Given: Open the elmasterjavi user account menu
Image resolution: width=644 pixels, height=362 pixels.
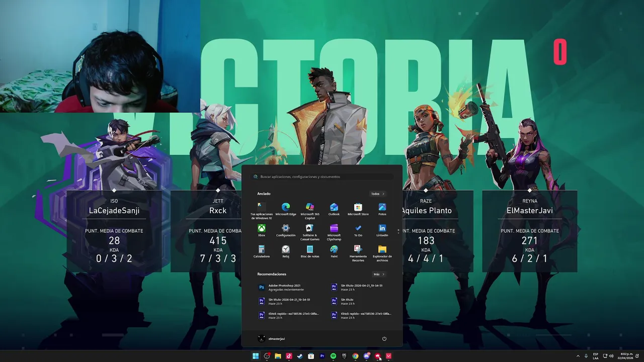Looking at the screenshot, I should 272,338.
